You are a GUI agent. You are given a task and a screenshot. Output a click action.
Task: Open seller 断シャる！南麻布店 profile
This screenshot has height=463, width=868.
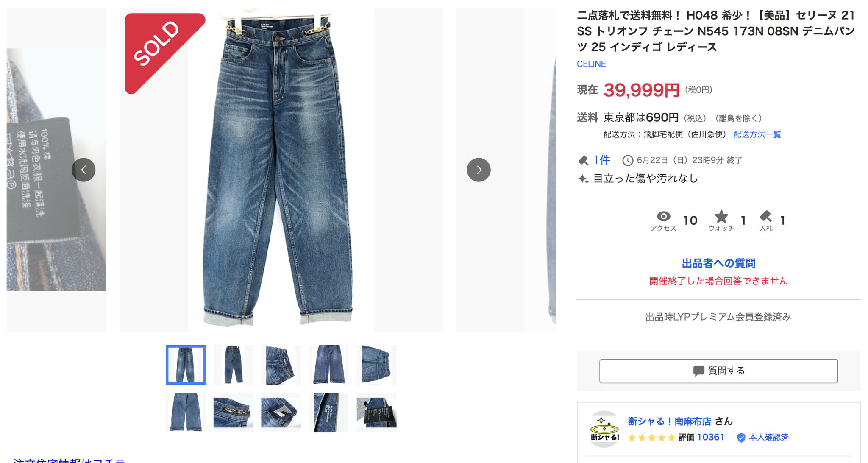669,421
